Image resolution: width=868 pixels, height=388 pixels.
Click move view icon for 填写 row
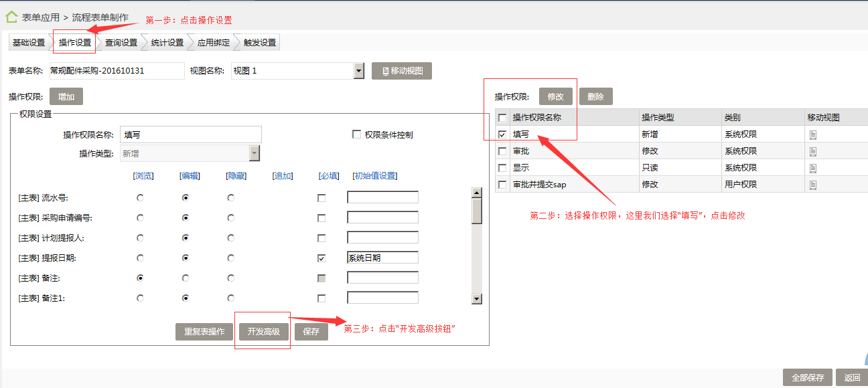click(813, 134)
